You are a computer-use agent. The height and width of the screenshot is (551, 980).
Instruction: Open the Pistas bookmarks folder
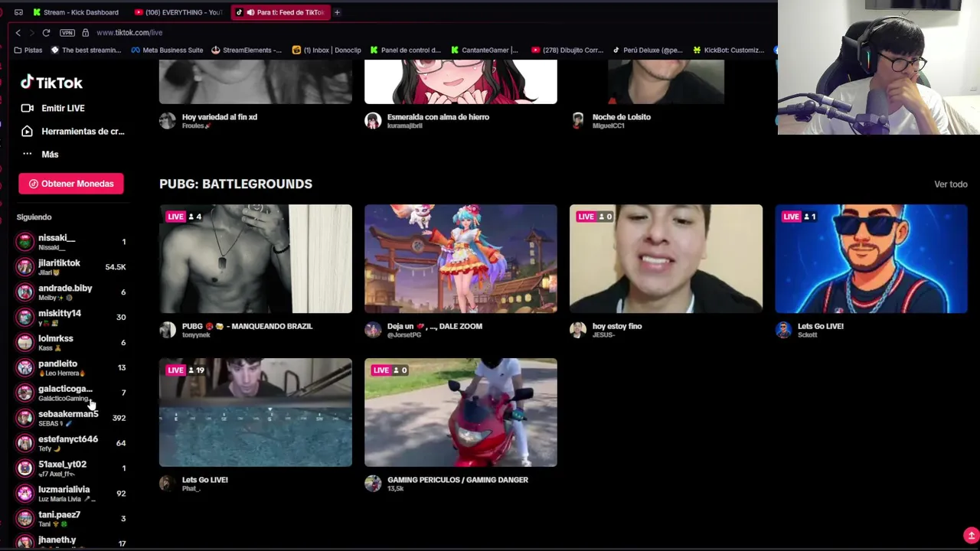coord(28,51)
